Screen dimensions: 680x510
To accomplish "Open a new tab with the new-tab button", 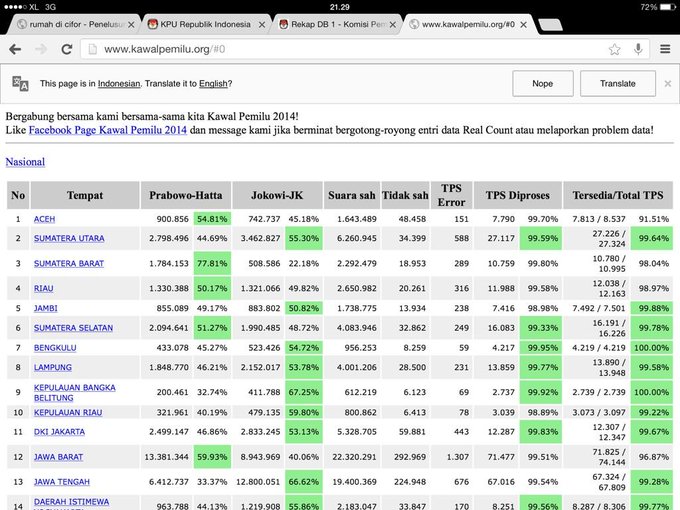I will [x=550, y=25].
